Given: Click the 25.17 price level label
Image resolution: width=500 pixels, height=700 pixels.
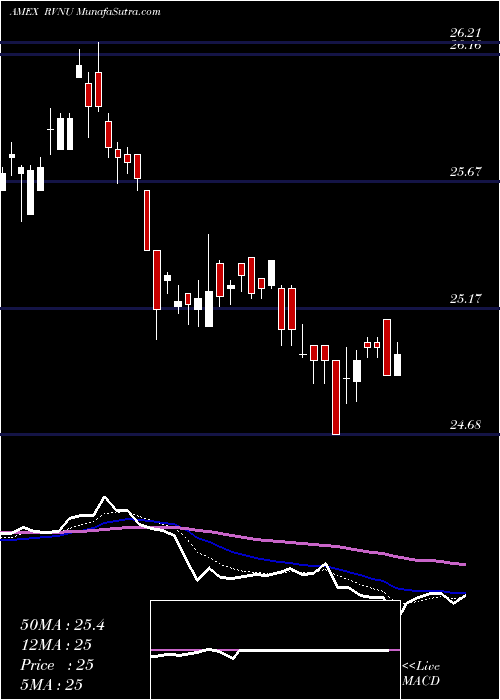Looking at the screenshot, I should pyautogui.click(x=465, y=299).
